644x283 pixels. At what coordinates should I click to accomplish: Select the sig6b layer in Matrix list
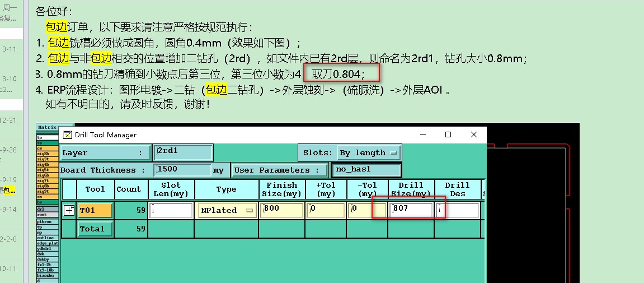(47, 175)
